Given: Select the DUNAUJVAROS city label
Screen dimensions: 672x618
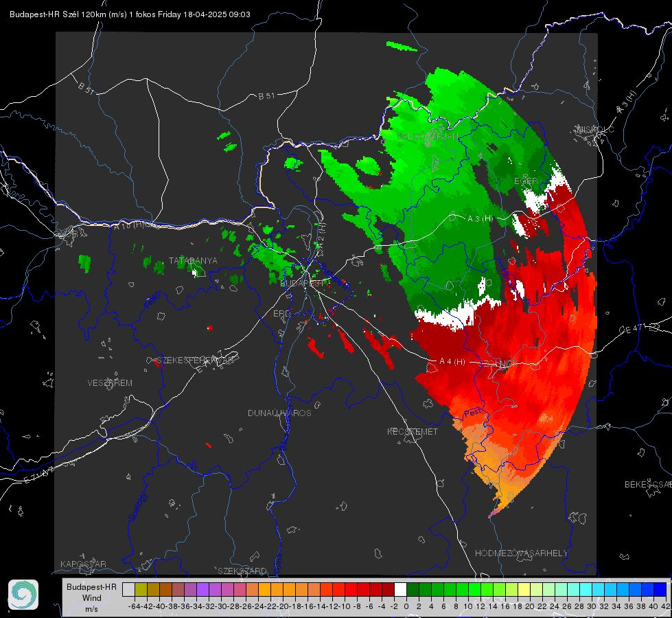Looking at the screenshot, I should tap(279, 413).
